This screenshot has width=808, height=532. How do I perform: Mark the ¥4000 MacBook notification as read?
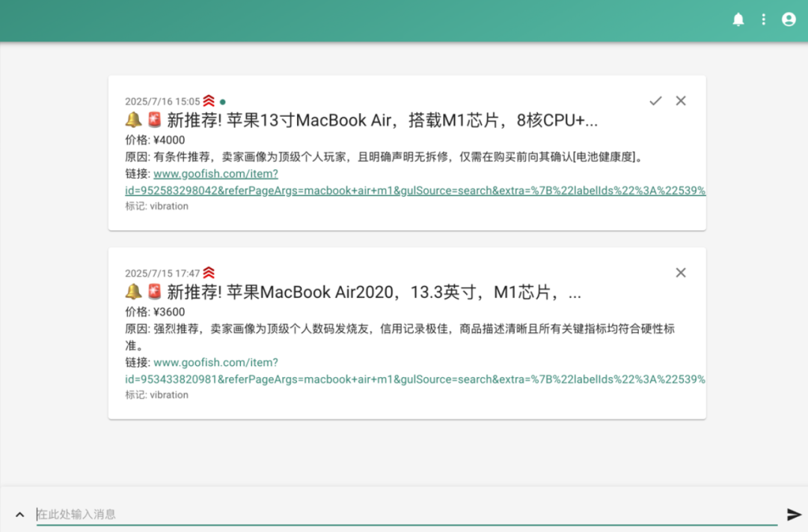[655, 100]
